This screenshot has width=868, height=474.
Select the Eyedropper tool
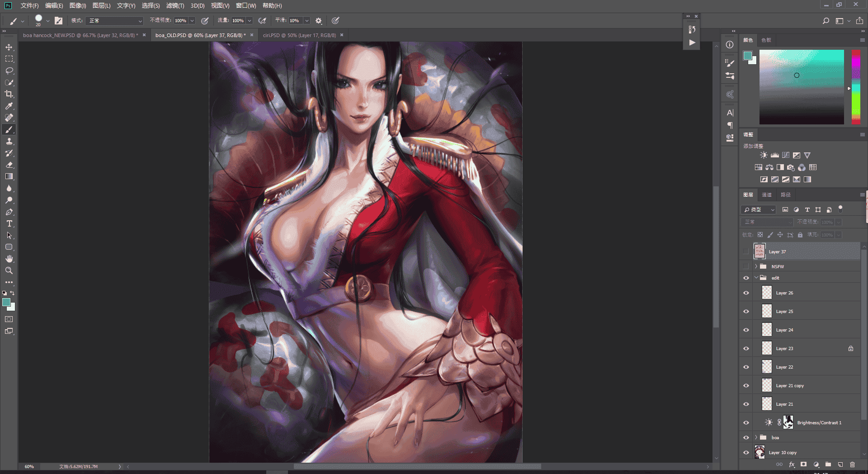coord(9,106)
